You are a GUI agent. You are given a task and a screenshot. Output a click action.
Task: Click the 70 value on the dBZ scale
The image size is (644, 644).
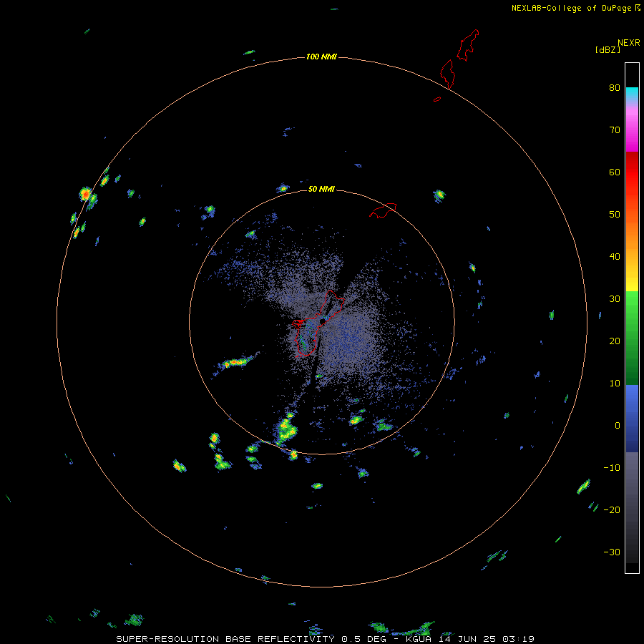615,130
